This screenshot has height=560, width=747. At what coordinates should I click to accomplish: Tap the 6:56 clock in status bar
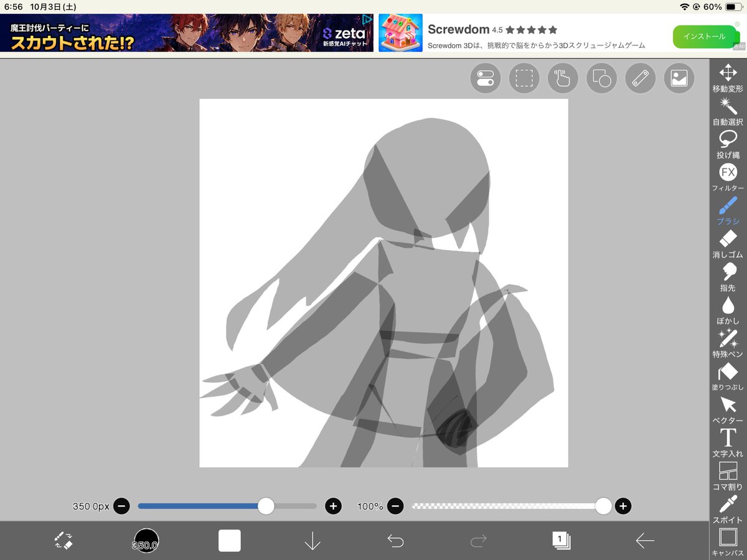coord(13,7)
